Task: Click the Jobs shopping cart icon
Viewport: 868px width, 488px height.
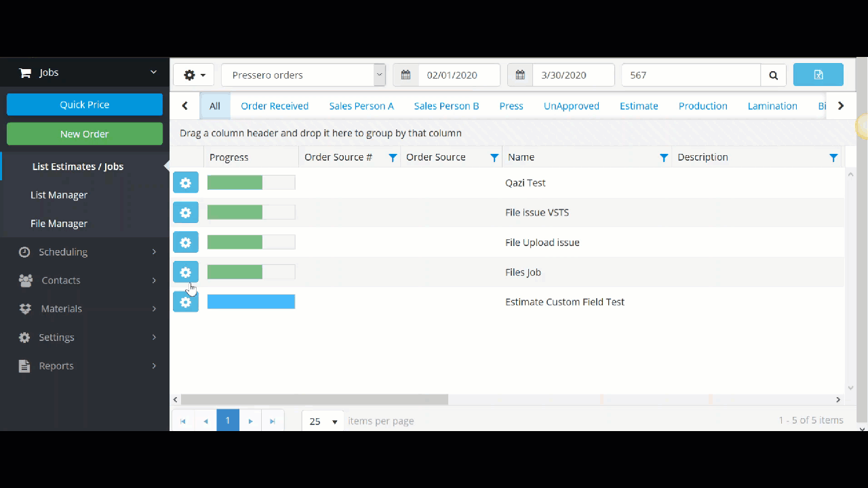Action: click(x=25, y=73)
